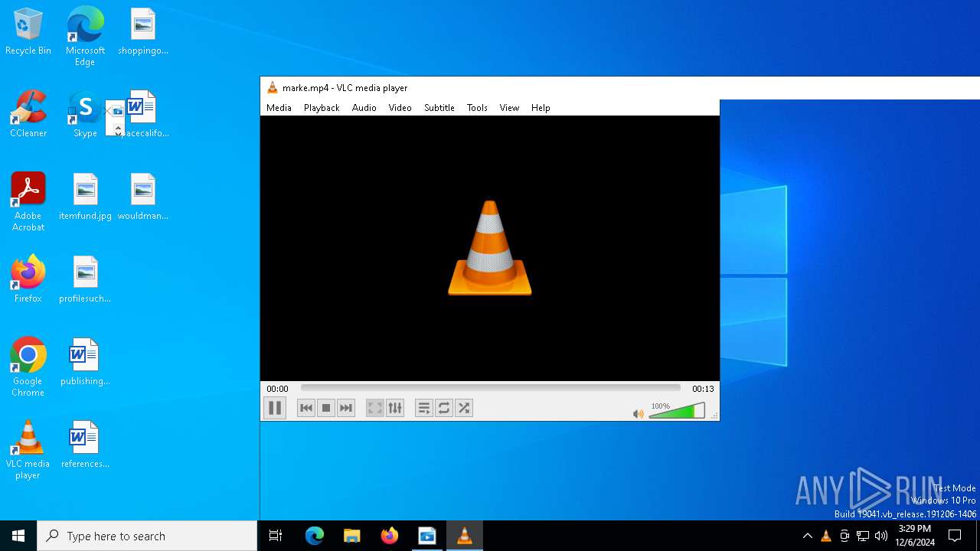The width and height of the screenshot is (980, 551).
Task: Select the Microsoft Edge desktop shortcut
Action: (85, 37)
